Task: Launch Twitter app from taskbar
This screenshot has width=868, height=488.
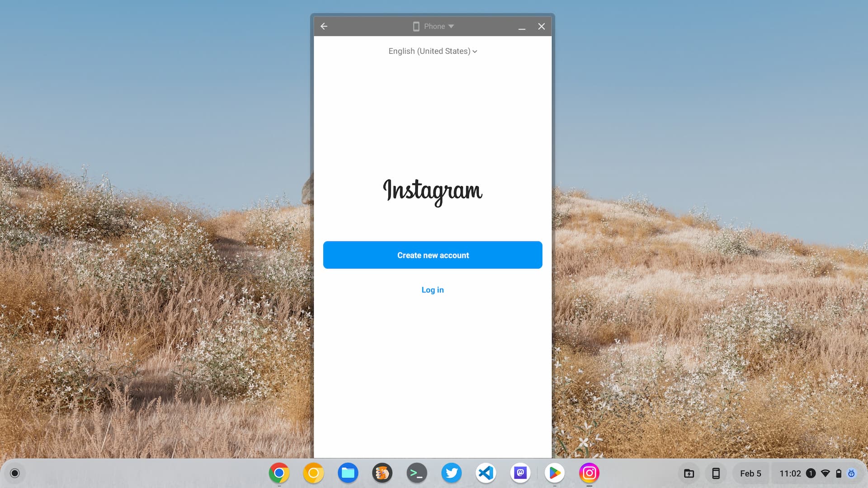Action: pos(451,473)
